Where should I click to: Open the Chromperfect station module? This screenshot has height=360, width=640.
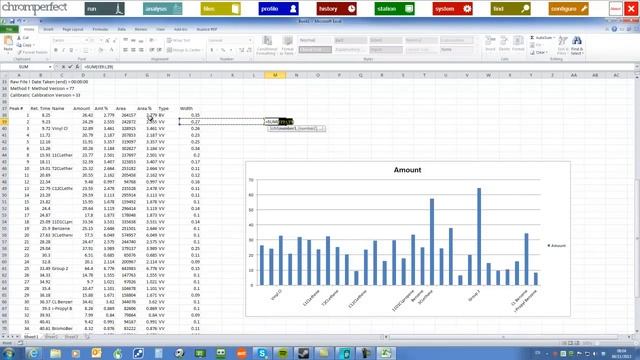click(x=394, y=9)
